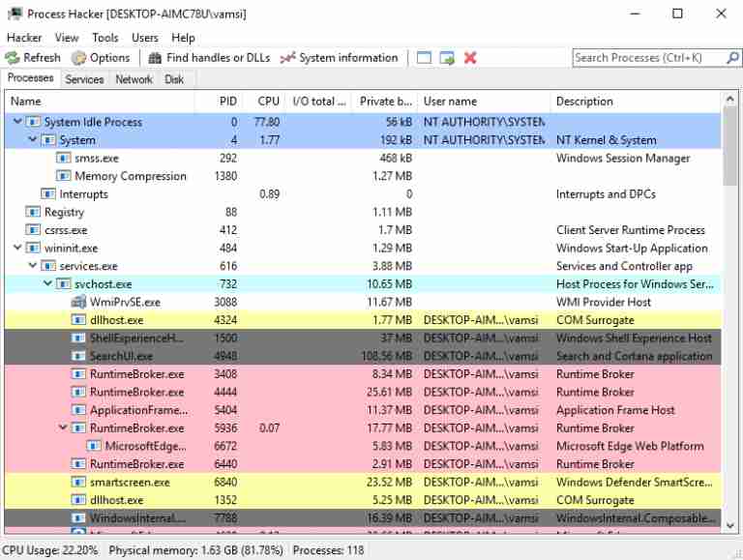
Task: Click the CPU Usage status bar entry
Action: (x=50, y=550)
